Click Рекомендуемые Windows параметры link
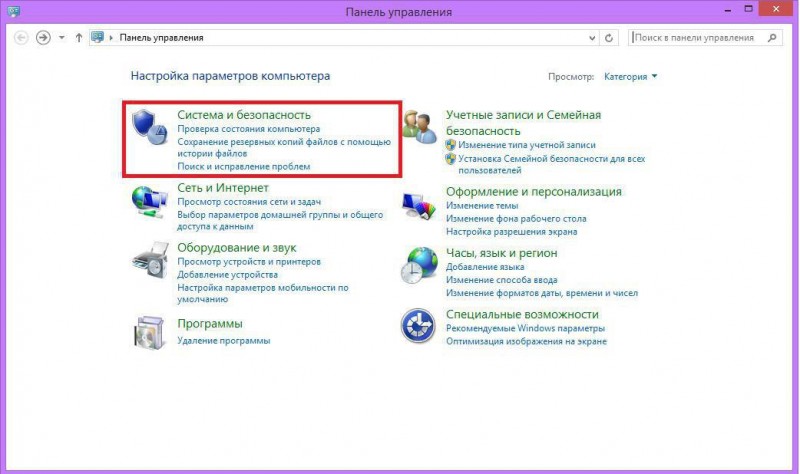Image resolution: width=800 pixels, height=474 pixels. point(526,329)
